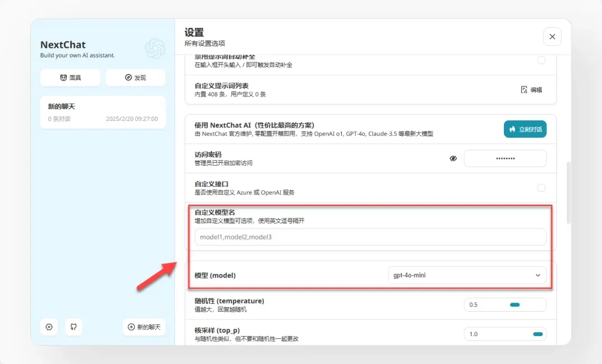Image resolution: width=602 pixels, height=364 pixels.
Task: Click the 立刻对话 NextChat AI button
Action: [x=525, y=129]
